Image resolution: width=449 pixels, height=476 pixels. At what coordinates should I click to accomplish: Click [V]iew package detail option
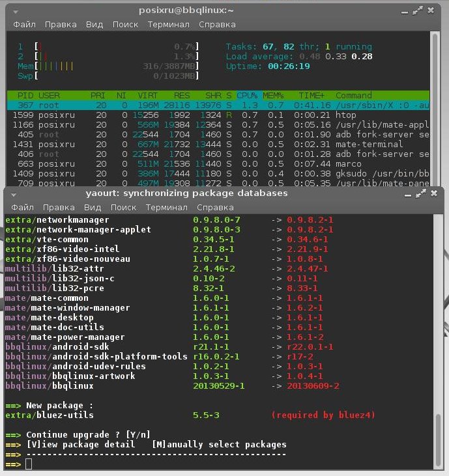point(81,445)
